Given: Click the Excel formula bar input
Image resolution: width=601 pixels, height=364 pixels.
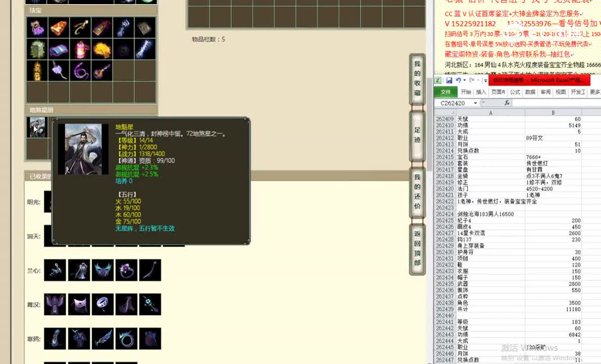Looking at the screenshot, I should (x=556, y=103).
